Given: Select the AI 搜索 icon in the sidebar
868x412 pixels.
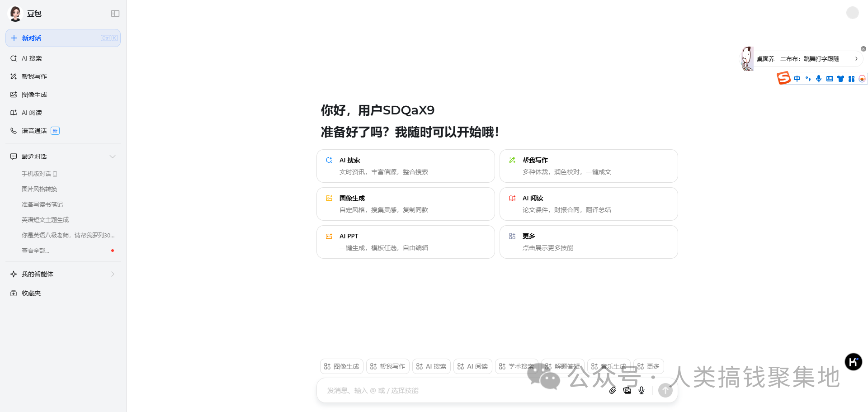Looking at the screenshot, I should 14,58.
